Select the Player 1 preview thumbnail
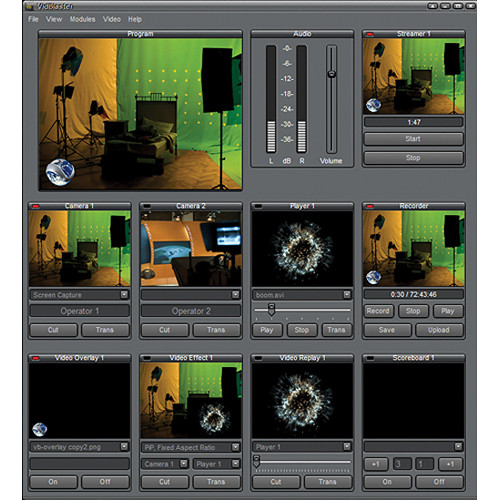The image size is (500, 500). coord(302,248)
